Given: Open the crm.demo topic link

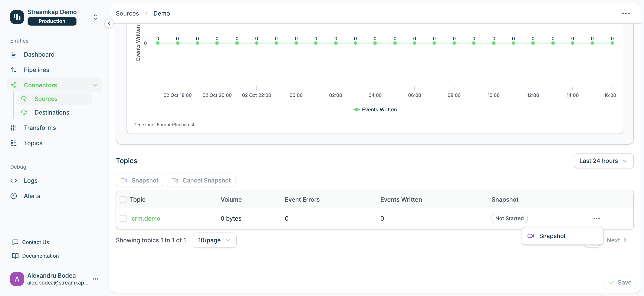Looking at the screenshot, I should [146, 218].
